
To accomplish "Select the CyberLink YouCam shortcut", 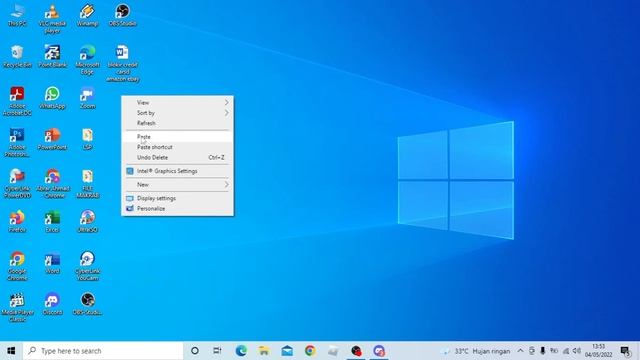I will click(87, 266).
